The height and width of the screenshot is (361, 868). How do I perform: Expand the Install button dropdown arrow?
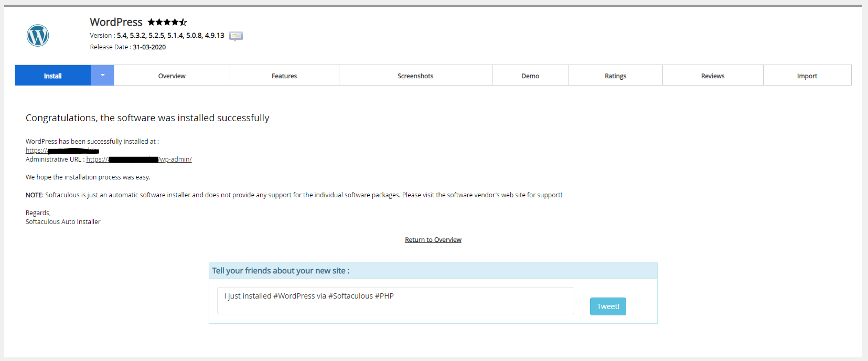102,76
